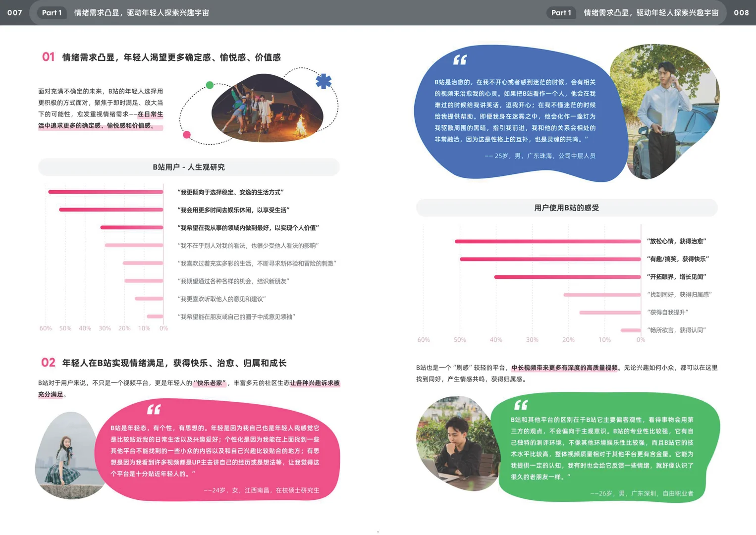756x535 pixels.
Task: Expand the Part 1 label on the left page
Action: pyautogui.click(x=52, y=13)
